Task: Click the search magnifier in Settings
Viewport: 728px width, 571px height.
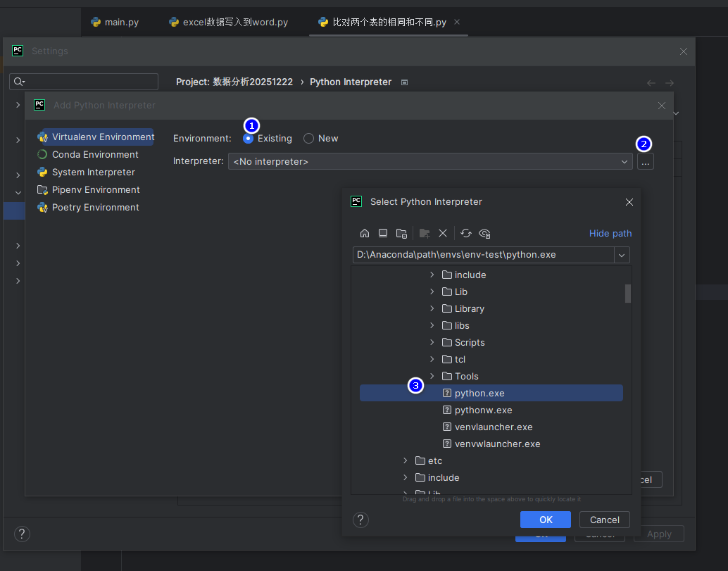Action: point(19,82)
